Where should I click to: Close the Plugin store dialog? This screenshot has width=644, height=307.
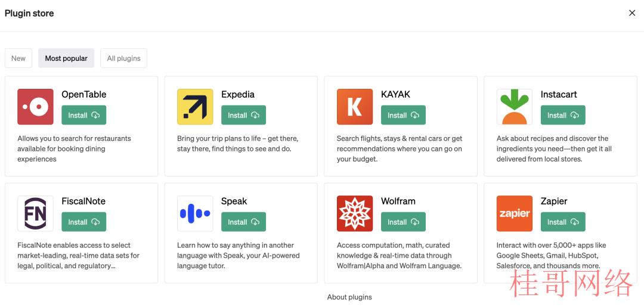[x=632, y=13]
